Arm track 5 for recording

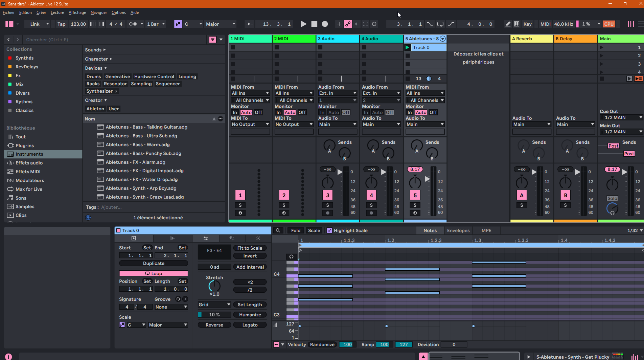[415, 213]
